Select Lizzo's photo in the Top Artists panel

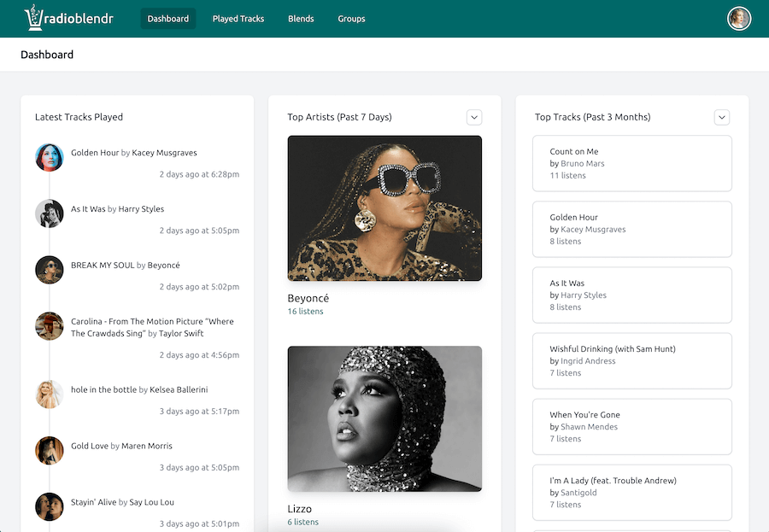[x=384, y=418]
